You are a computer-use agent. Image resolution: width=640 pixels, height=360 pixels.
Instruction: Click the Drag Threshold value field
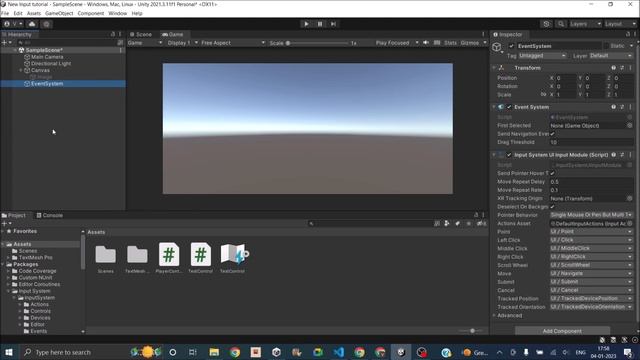click(x=591, y=142)
